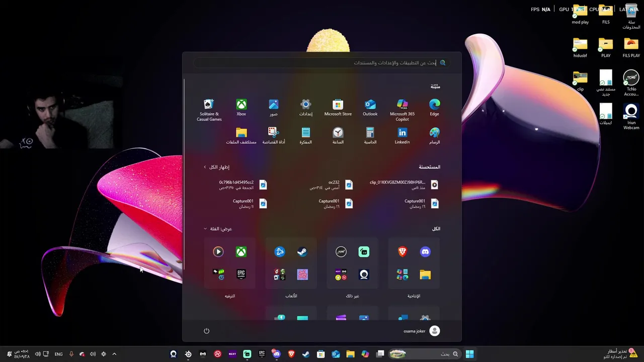Open Epic Games in Entertainment group

point(241,275)
